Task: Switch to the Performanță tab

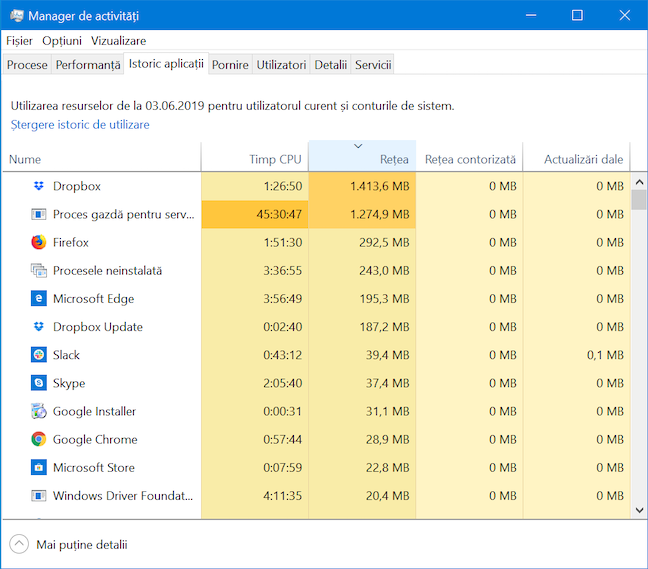Action: click(x=88, y=64)
